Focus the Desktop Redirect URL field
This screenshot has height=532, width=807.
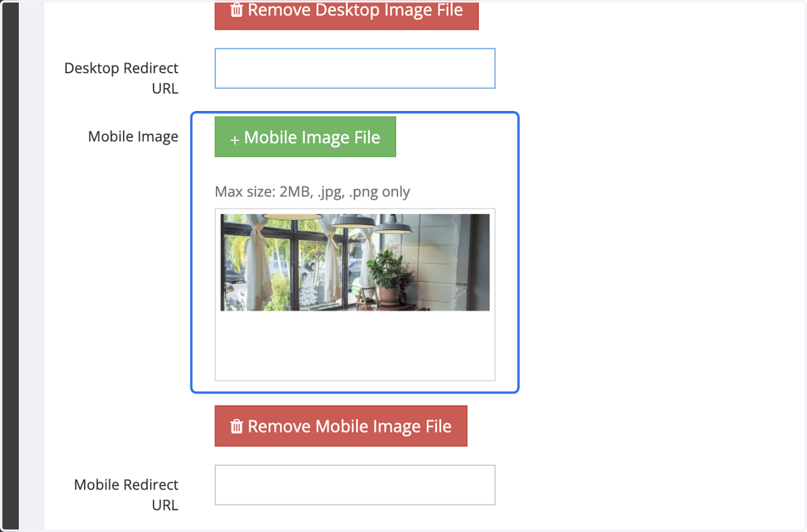[355, 69]
